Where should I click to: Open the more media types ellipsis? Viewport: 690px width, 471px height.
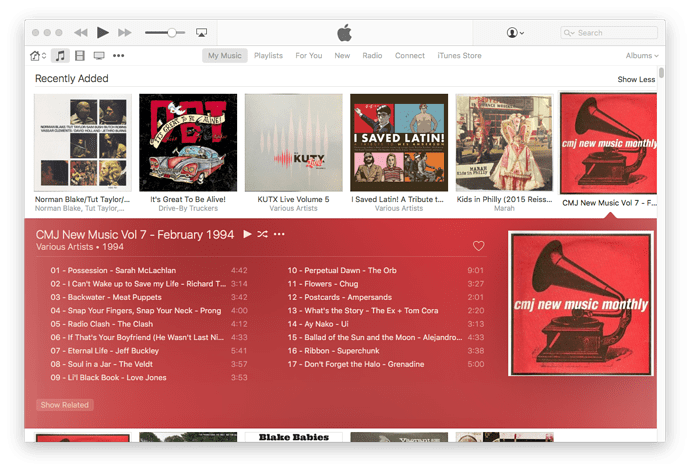point(118,56)
